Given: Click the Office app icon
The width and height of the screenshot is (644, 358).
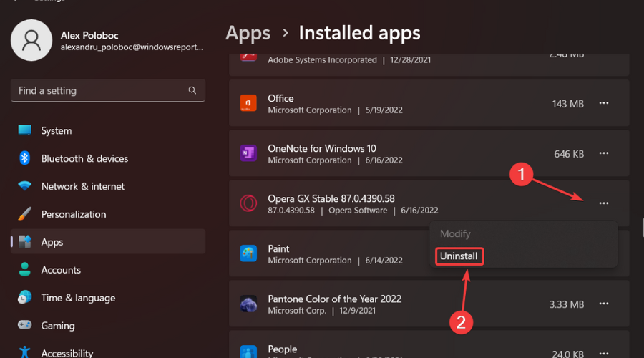Looking at the screenshot, I should [248, 104].
